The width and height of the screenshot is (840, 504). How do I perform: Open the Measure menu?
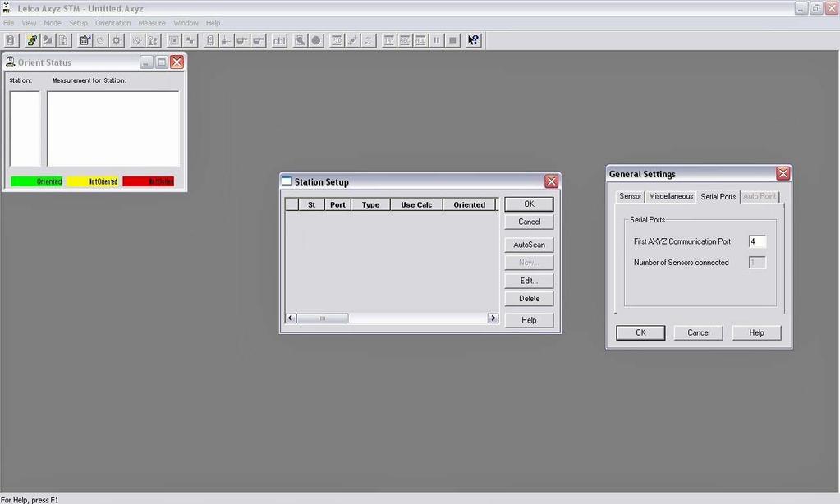pyautogui.click(x=152, y=23)
